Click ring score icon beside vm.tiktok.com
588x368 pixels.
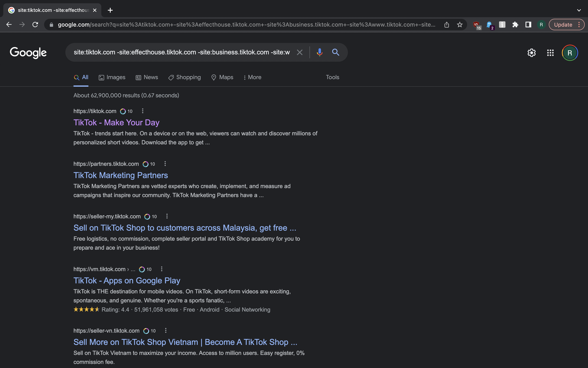click(x=142, y=269)
